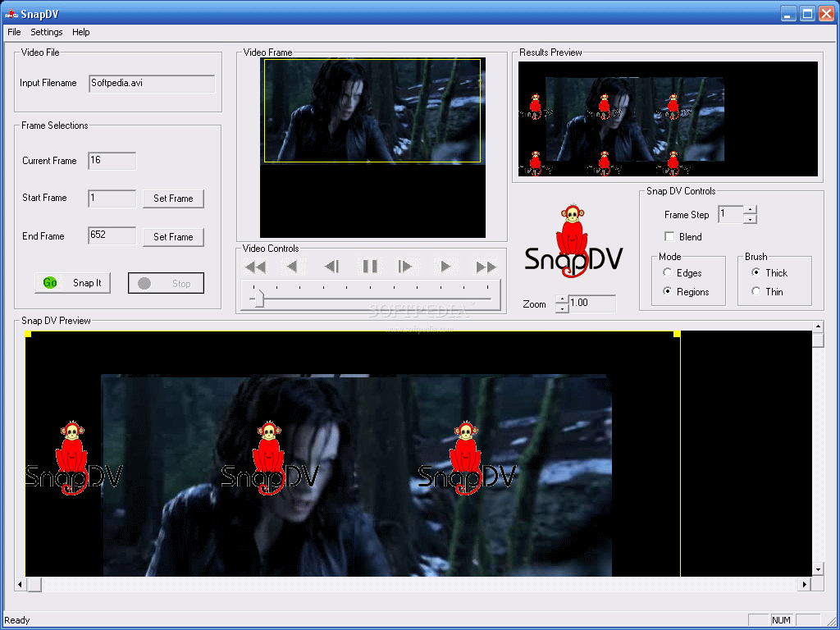This screenshot has height=630, width=840.
Task: Click the Frame Step value field
Action: point(731,214)
